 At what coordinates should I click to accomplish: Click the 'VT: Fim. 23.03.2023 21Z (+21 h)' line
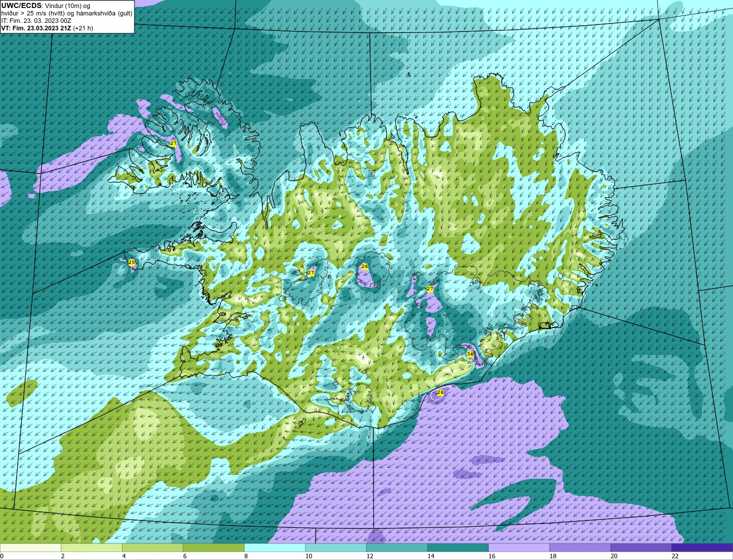47,28
